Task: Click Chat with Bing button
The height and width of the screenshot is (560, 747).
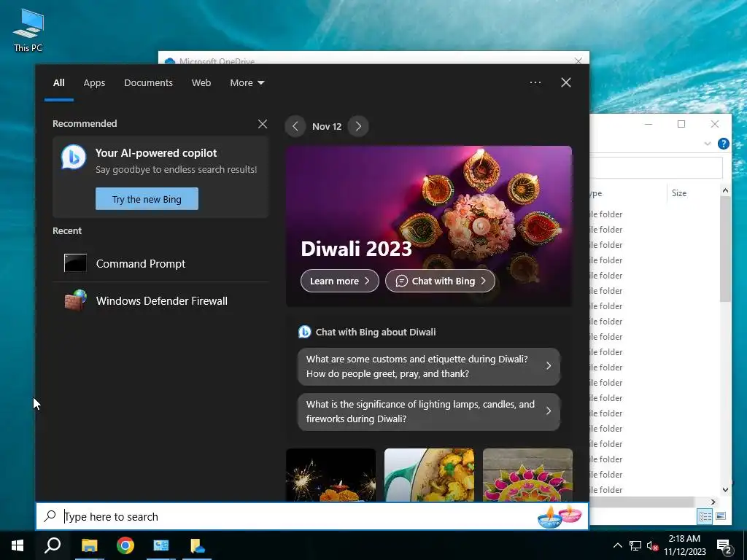Action: point(440,281)
